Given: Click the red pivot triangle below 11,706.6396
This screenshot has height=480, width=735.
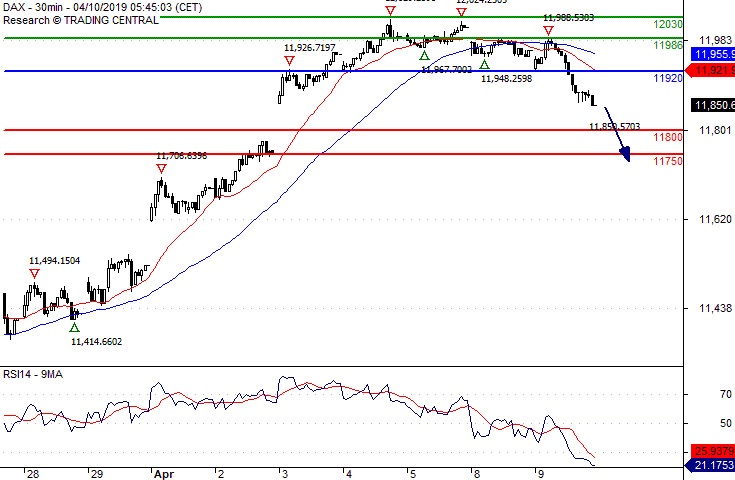Looking at the screenshot, I should pos(161,168).
